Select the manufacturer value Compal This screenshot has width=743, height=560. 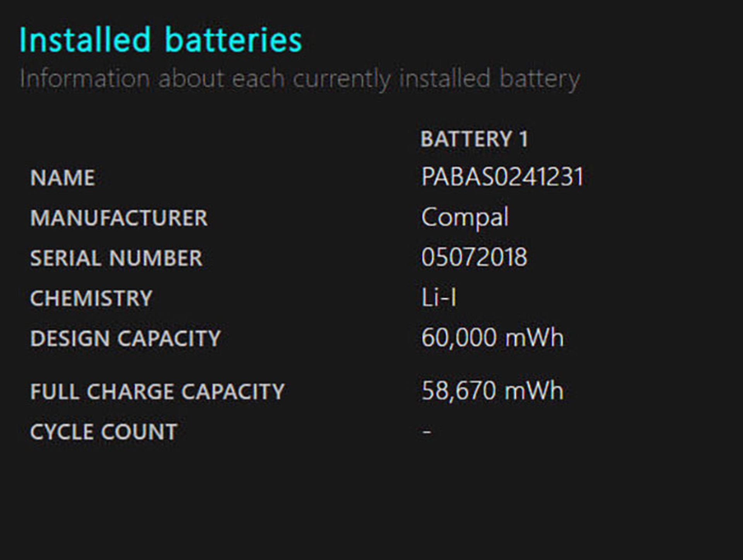465,217
